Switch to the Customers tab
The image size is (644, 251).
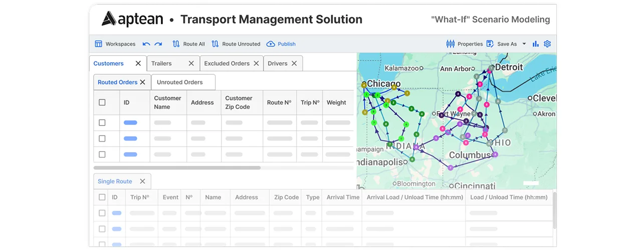[x=109, y=63]
